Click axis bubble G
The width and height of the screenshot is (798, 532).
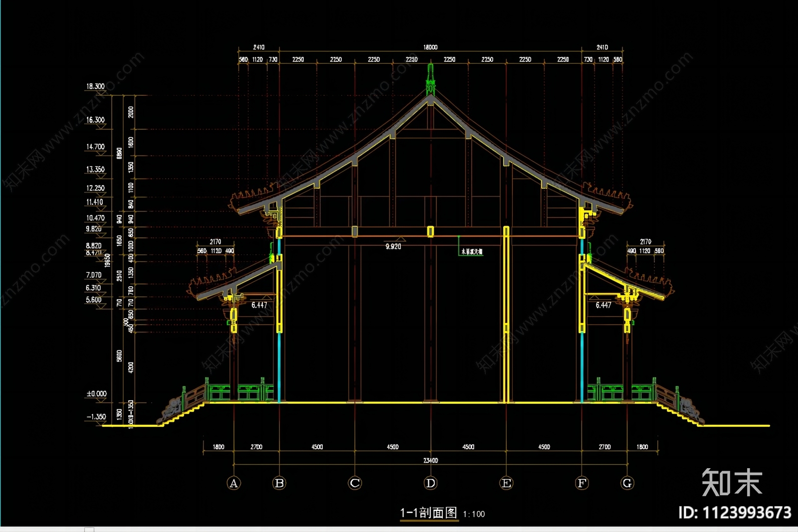point(627,483)
